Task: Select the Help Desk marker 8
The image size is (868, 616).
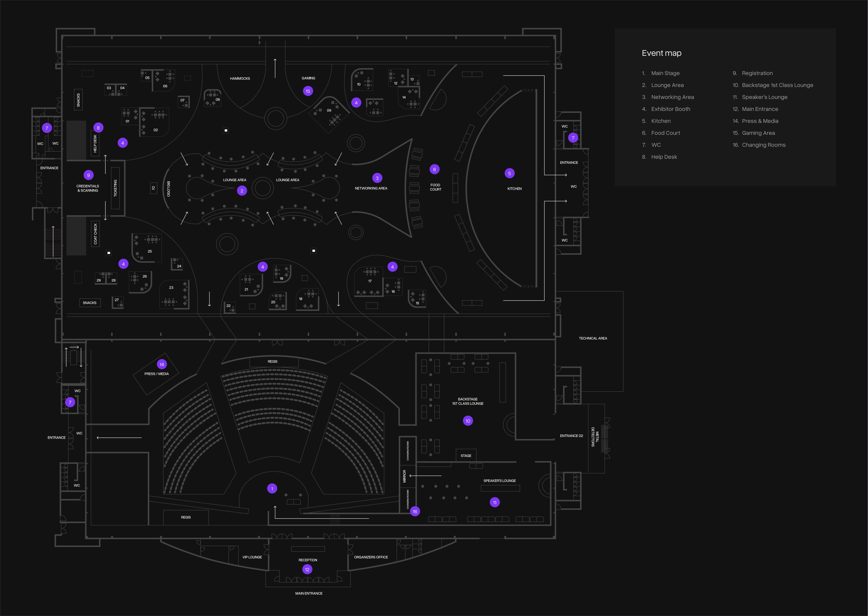Action: tap(98, 128)
